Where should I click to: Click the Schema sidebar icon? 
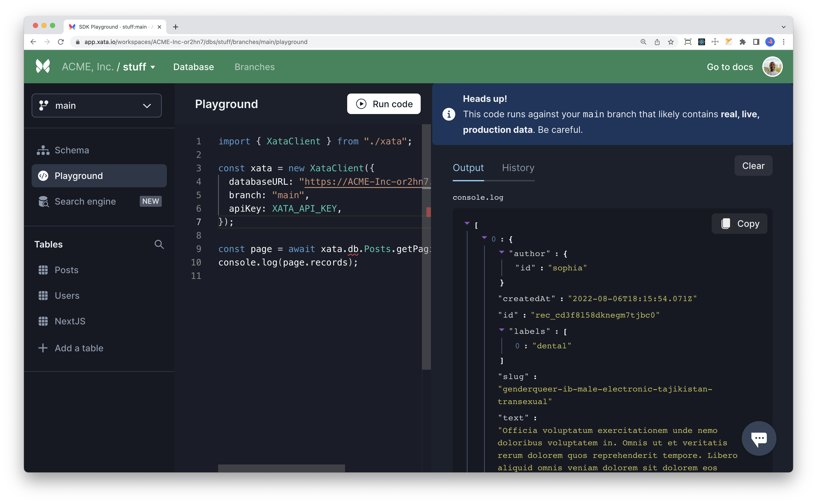pos(43,150)
